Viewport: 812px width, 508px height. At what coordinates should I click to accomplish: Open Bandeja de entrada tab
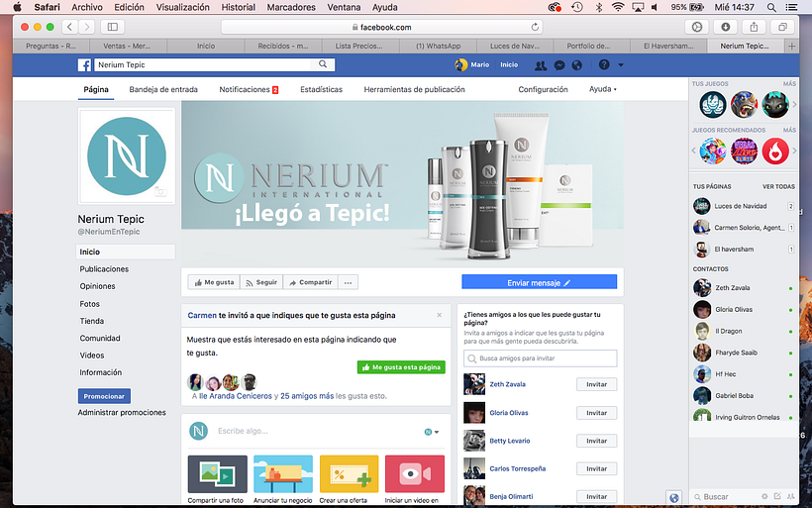click(163, 89)
